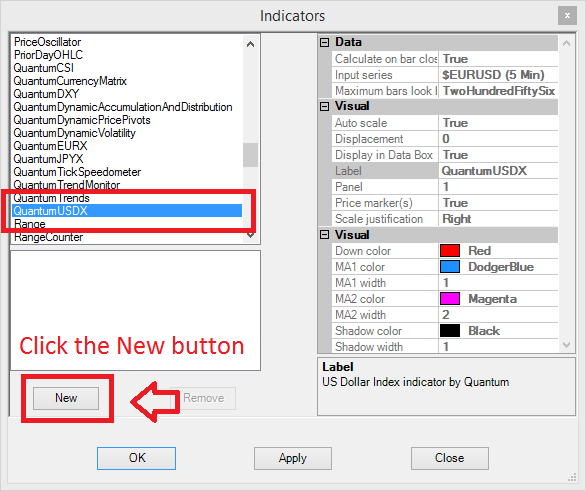
Task: Close the Indicators dialog with X
Action: click(x=567, y=16)
